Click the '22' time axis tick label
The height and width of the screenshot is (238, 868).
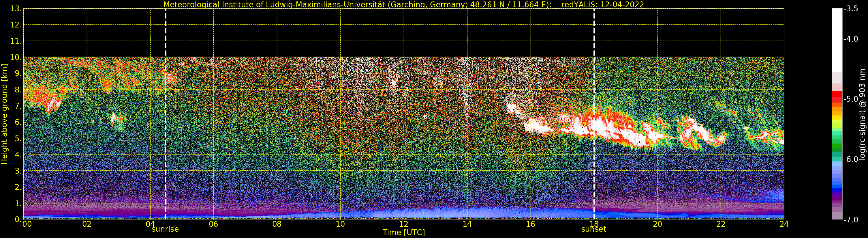click(721, 224)
